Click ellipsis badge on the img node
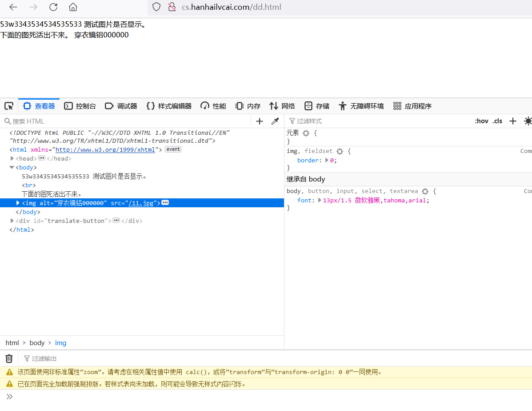The height and width of the screenshot is (411, 532). point(165,202)
